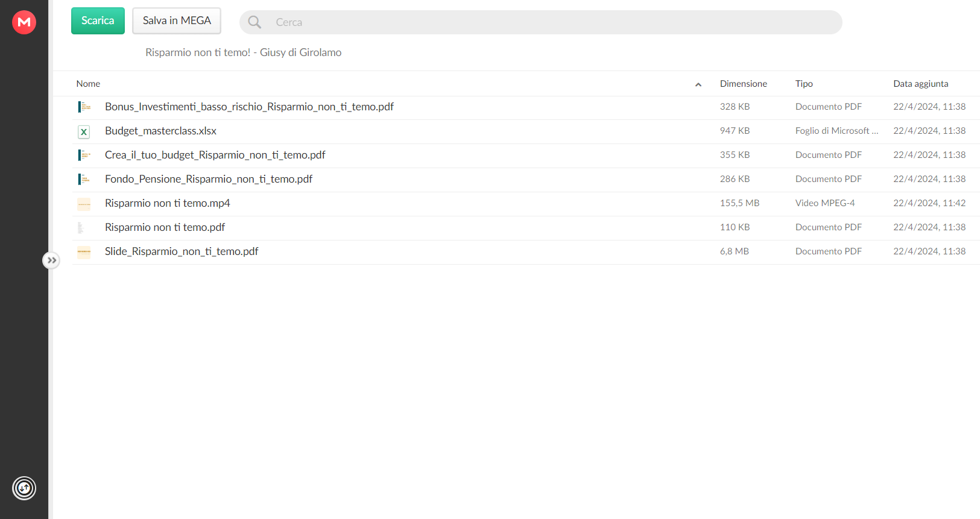Image resolution: width=980 pixels, height=519 pixels.
Task: Sort by the Data aggiunta column
Action: tap(921, 84)
